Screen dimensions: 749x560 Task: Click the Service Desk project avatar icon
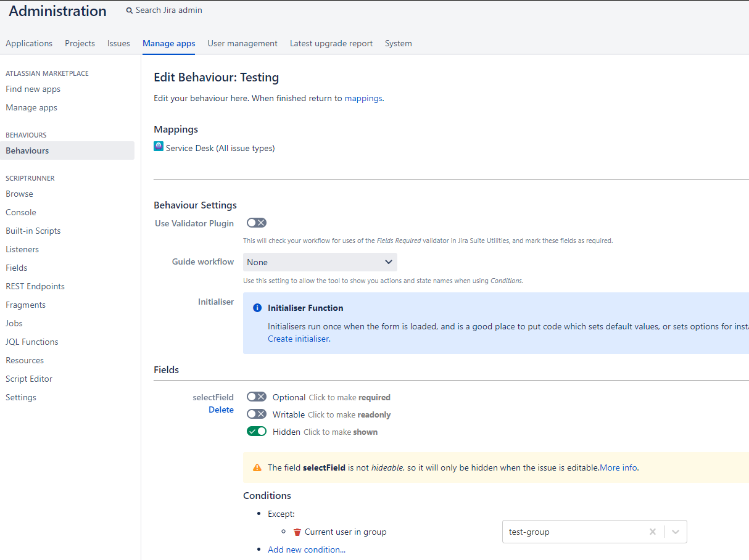click(x=159, y=147)
